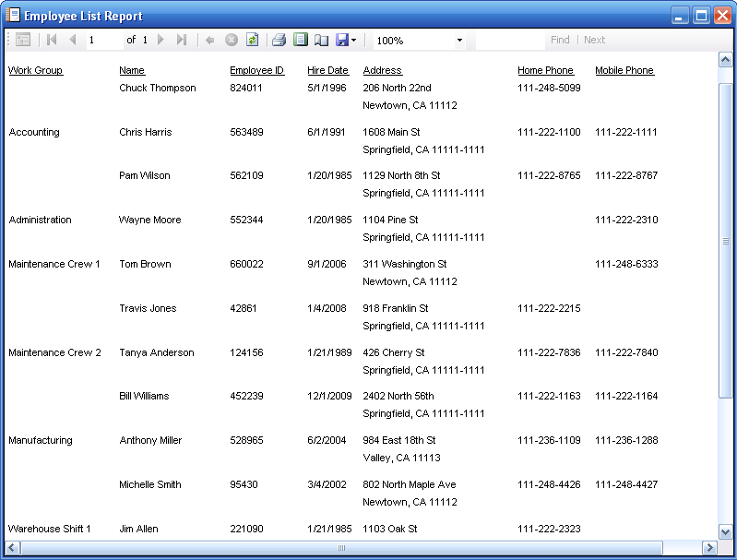Click the current page number field
737x560 pixels.
(x=103, y=40)
